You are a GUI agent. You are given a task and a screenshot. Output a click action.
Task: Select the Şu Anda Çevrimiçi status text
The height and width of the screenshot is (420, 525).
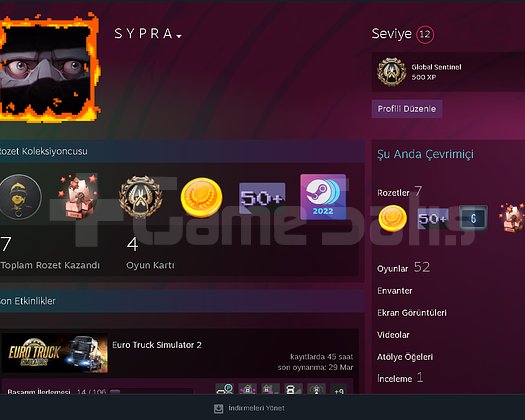pyautogui.click(x=425, y=154)
